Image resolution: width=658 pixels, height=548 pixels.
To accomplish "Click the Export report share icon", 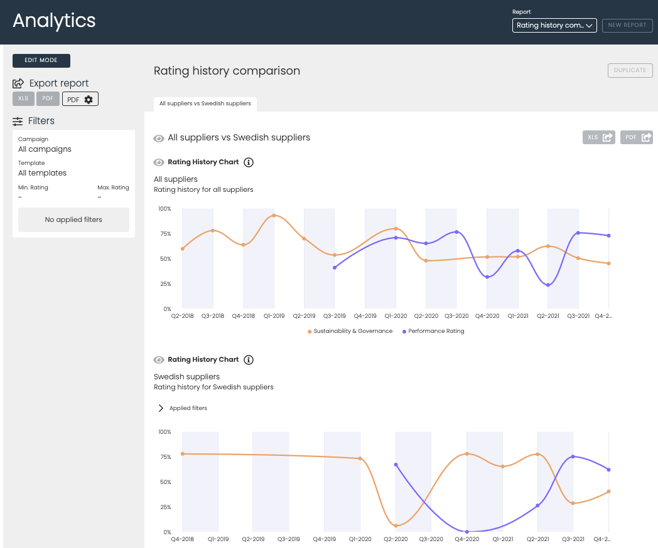I will [18, 83].
